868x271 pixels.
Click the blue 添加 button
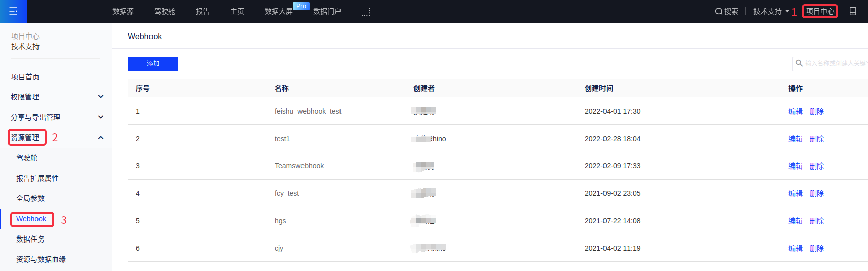point(153,64)
